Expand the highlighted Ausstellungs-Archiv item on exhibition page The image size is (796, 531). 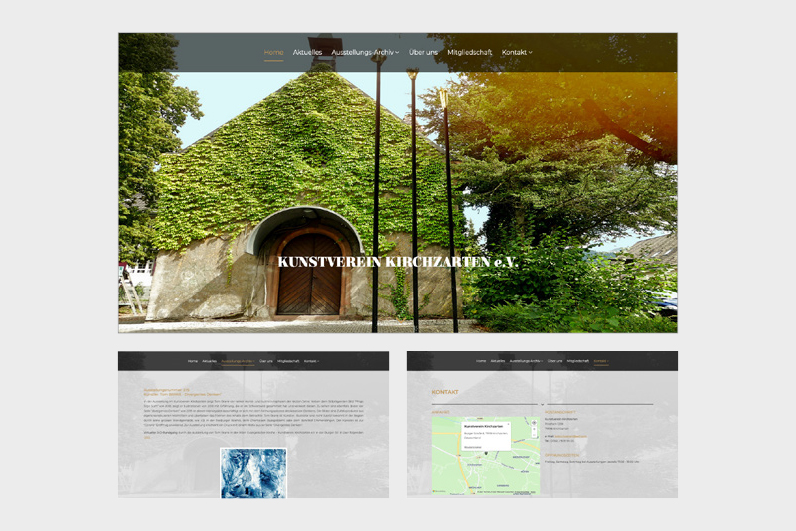[238, 361]
